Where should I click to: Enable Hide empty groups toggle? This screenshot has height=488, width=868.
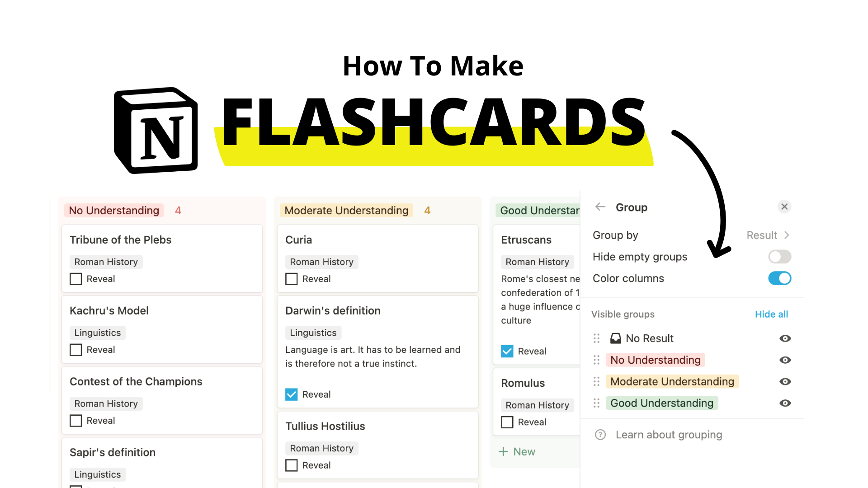coord(780,256)
